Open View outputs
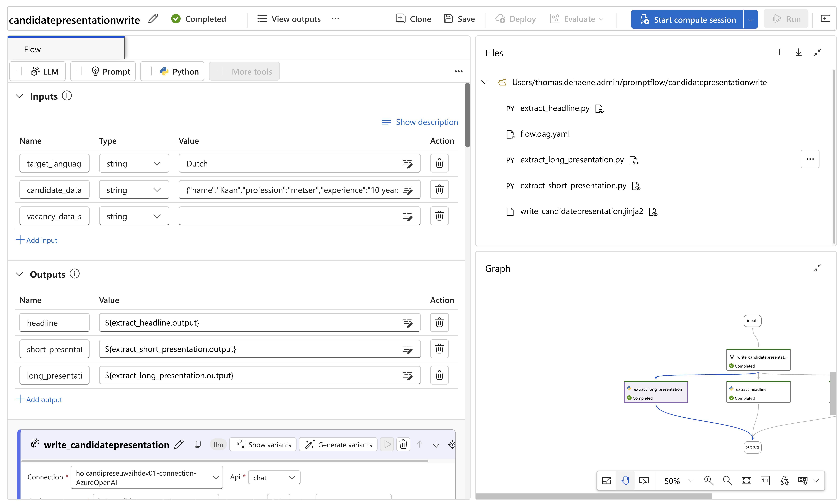 (x=289, y=19)
